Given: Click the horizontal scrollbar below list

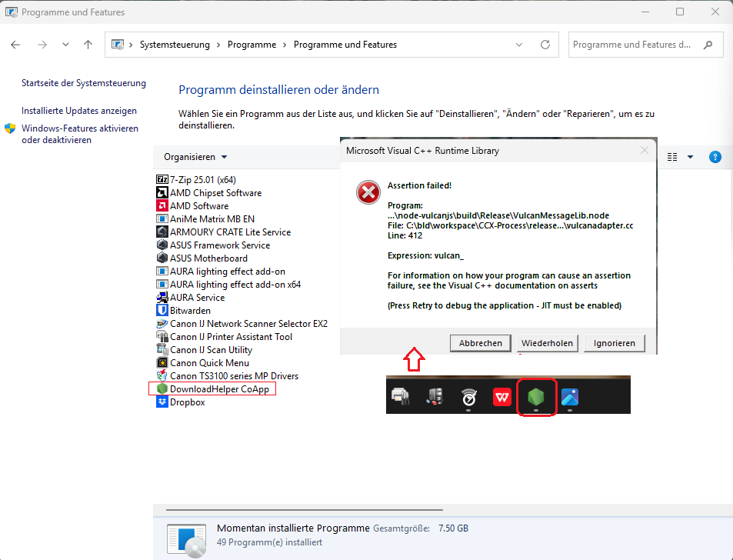Looking at the screenshot, I should pos(304,510).
